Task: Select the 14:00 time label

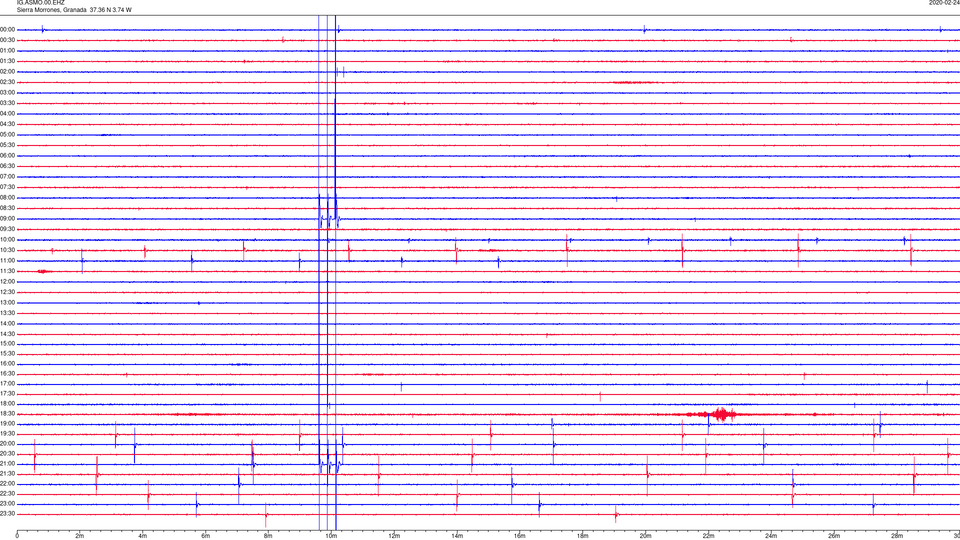Action: click(8, 323)
